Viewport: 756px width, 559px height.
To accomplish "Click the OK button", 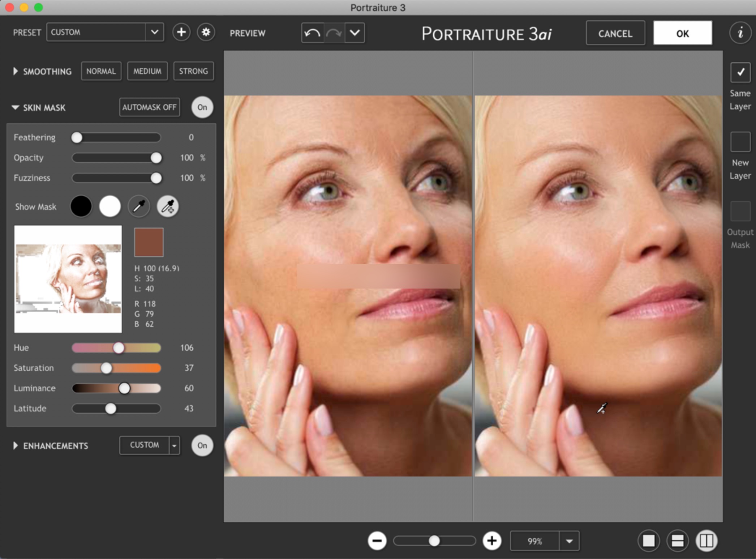I will [x=683, y=33].
